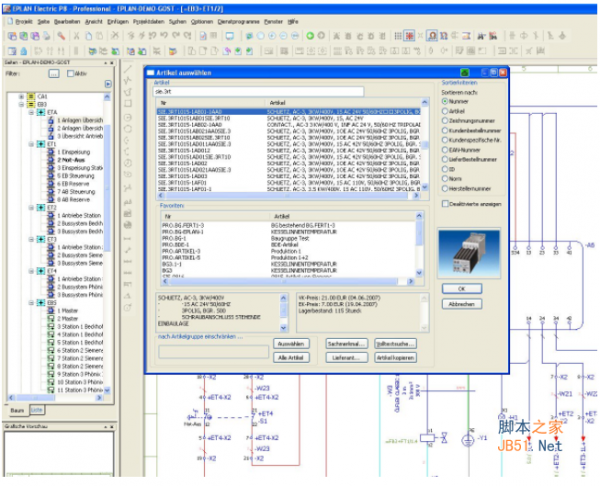Click the Artikel kopieren button
Screen dimensions: 600x486
(395, 357)
